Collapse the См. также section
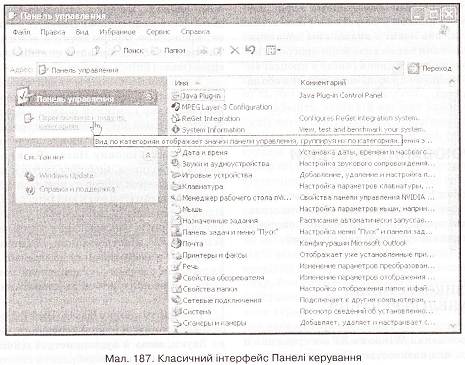 point(148,155)
